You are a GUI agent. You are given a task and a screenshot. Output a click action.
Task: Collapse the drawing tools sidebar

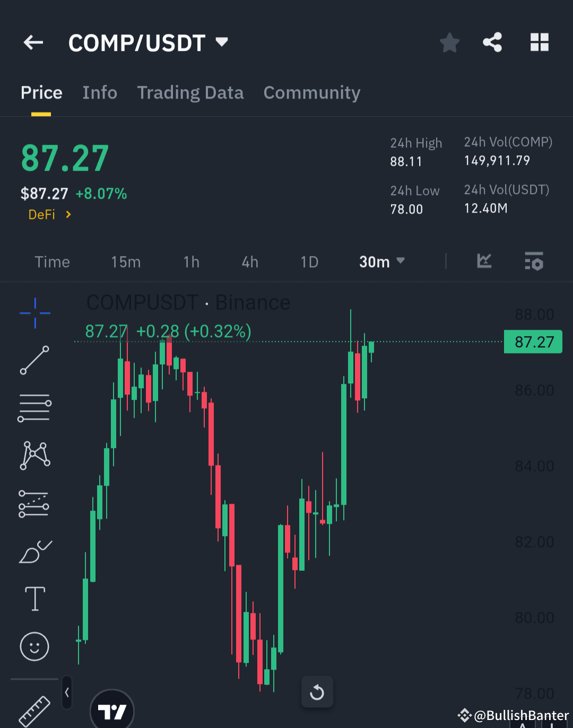[x=67, y=692]
